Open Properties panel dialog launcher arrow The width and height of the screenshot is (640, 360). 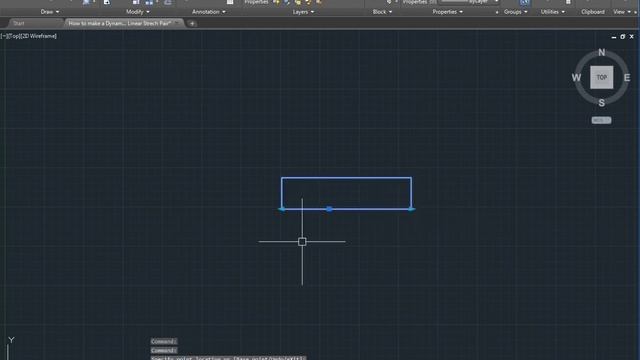(497, 12)
